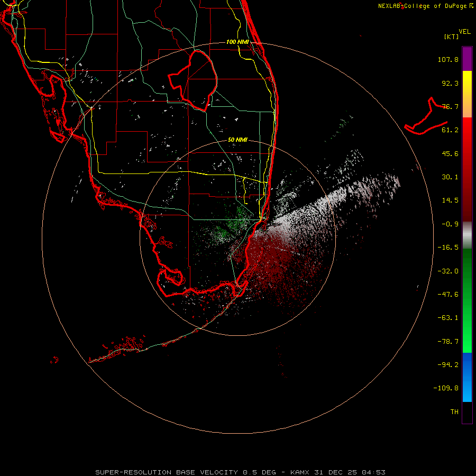
Task: Click the NEXLAB-College of DuPage watermark text
Action: [425, 6]
